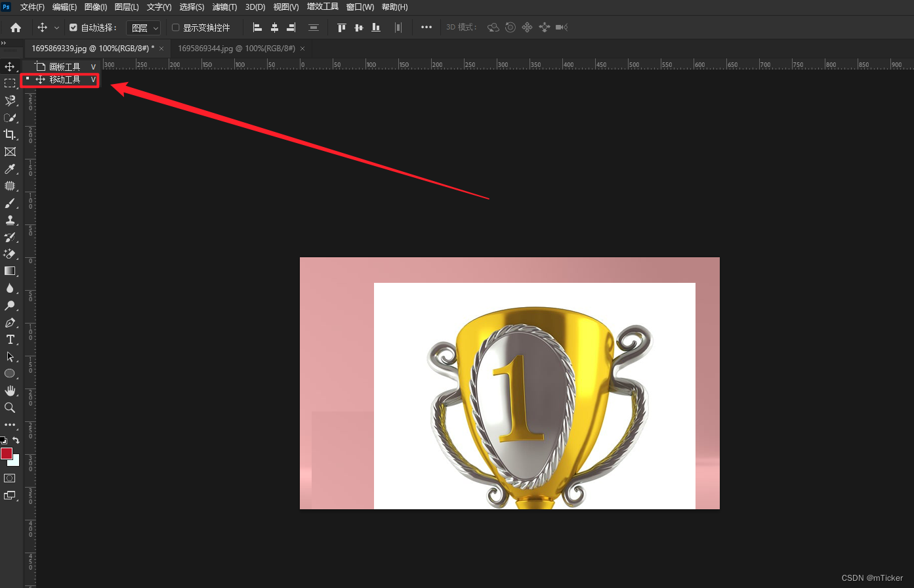Change the screen mode
Screen dimensions: 914x588
[10, 495]
